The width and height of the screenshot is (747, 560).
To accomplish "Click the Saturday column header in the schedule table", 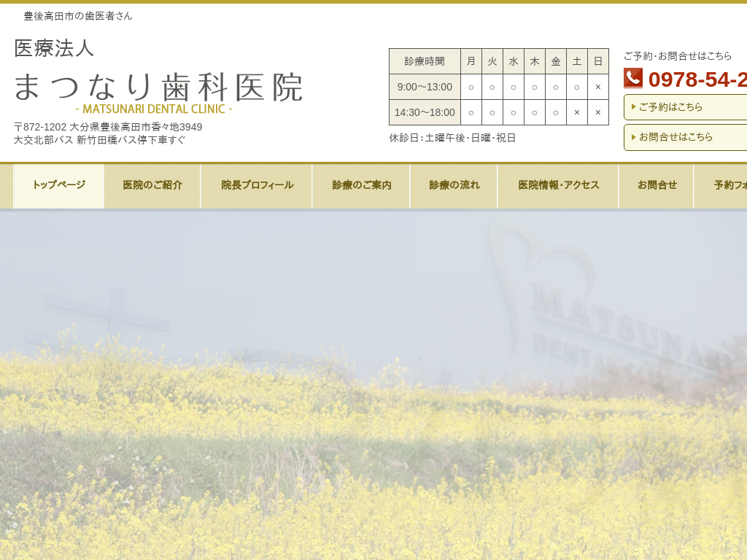I will tap(576, 61).
